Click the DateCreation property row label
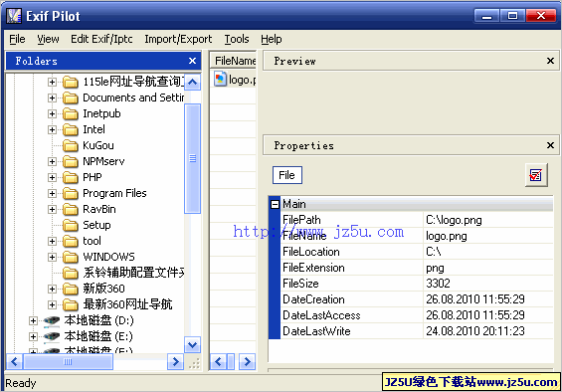This screenshot has width=562, height=392. coord(313,299)
